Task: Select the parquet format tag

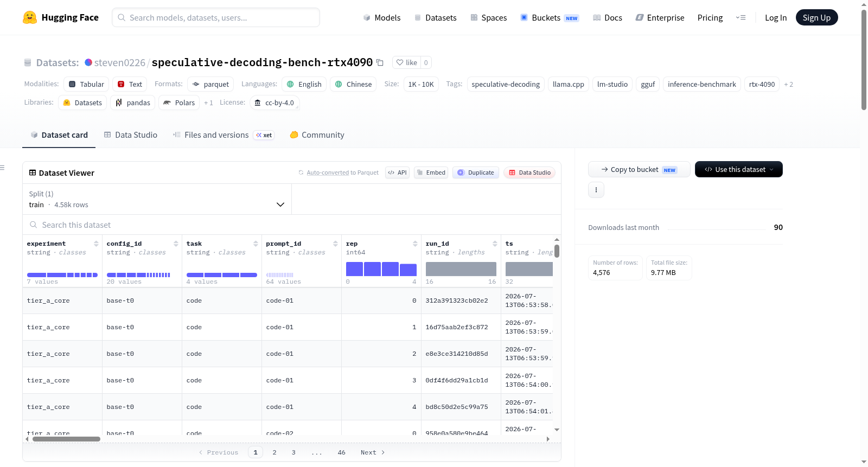Action: pos(210,84)
